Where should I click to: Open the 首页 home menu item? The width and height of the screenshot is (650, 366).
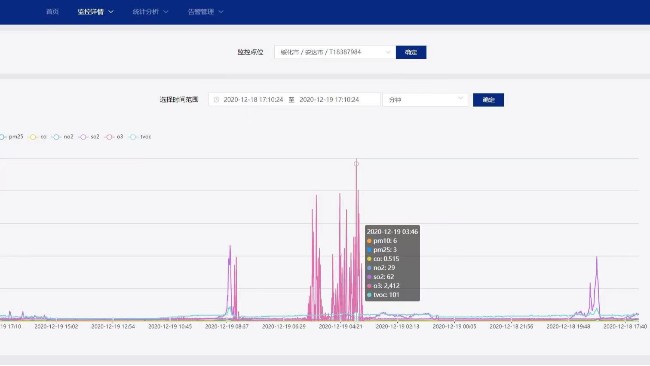[x=52, y=12]
